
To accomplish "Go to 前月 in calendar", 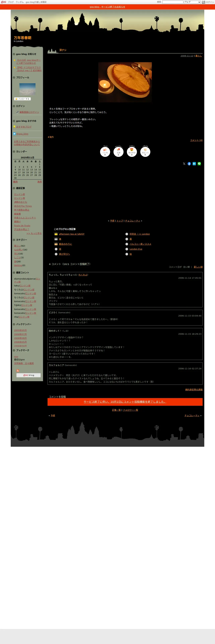I will click(16, 182).
